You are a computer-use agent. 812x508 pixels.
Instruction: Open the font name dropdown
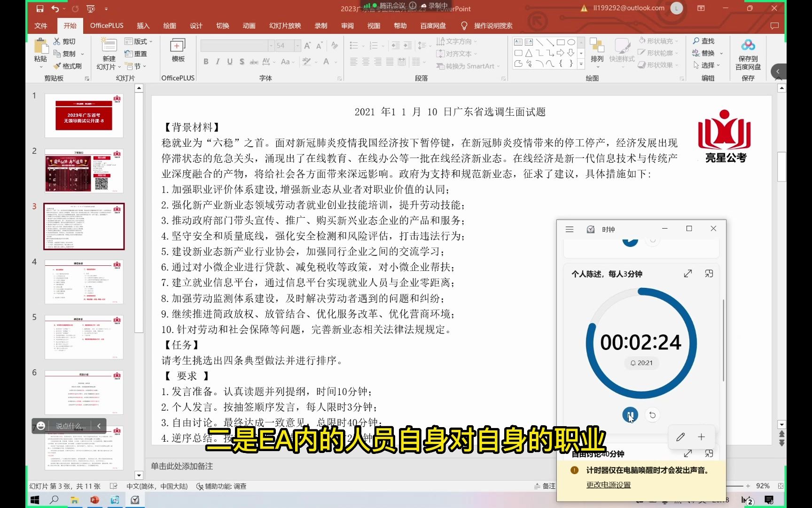pos(271,46)
